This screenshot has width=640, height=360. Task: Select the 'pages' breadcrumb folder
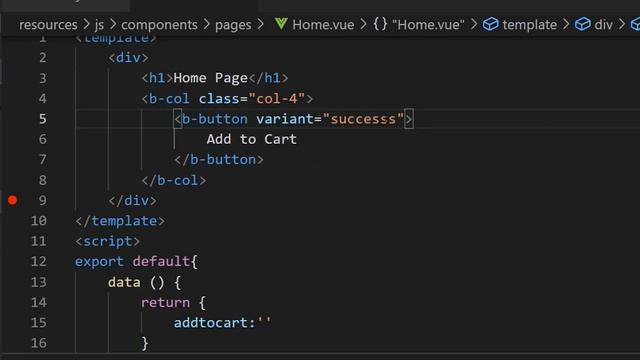coord(233,25)
